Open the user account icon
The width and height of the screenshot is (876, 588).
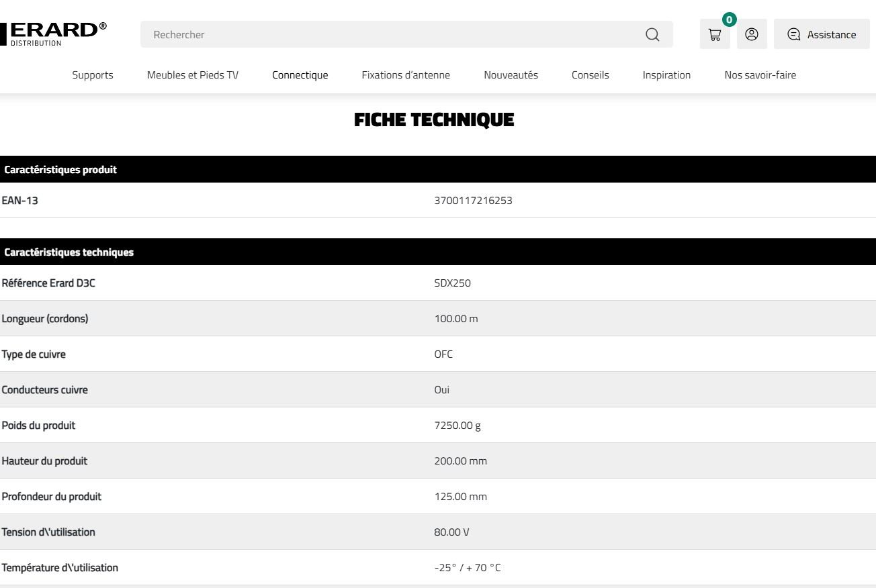[x=752, y=35]
